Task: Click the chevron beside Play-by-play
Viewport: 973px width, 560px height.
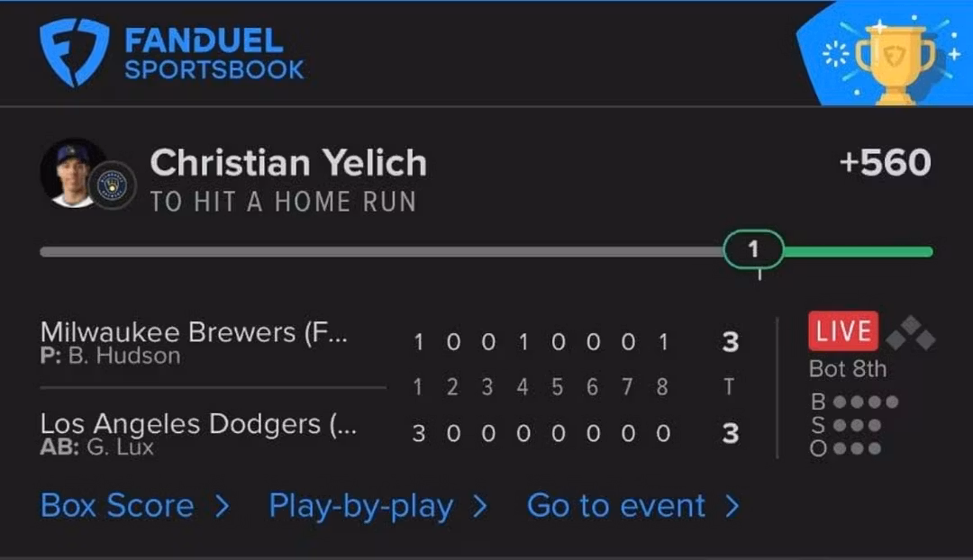Action: pyautogui.click(x=479, y=507)
